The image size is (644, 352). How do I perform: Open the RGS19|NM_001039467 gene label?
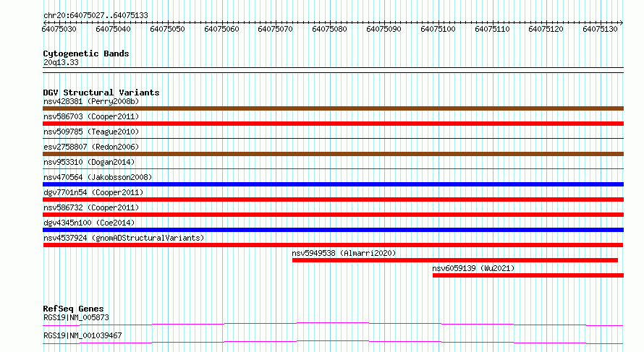pyautogui.click(x=82, y=335)
